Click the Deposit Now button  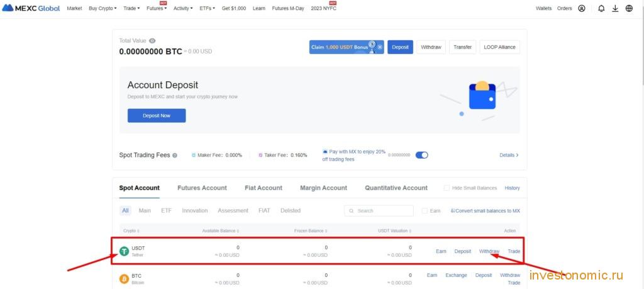(157, 115)
